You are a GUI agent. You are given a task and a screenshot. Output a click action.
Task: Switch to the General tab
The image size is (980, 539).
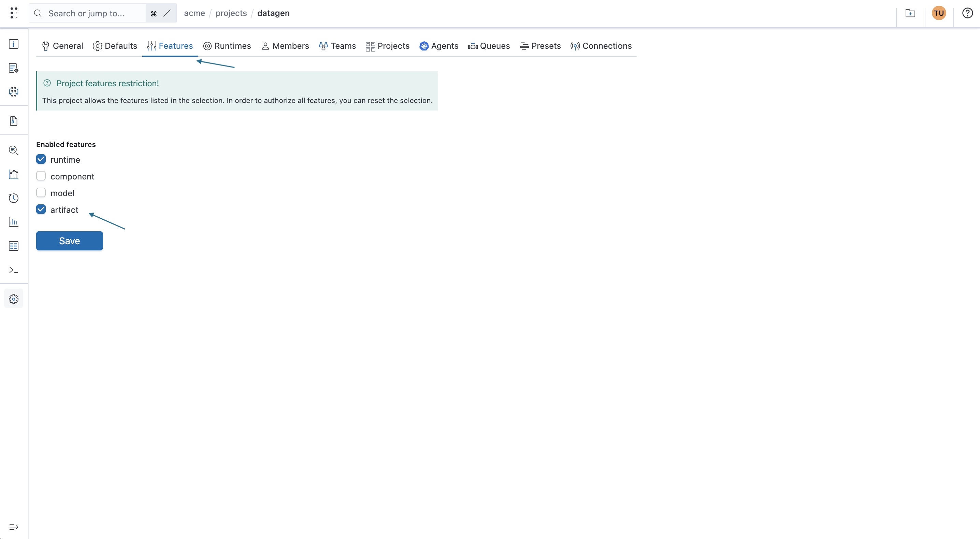[x=62, y=46]
